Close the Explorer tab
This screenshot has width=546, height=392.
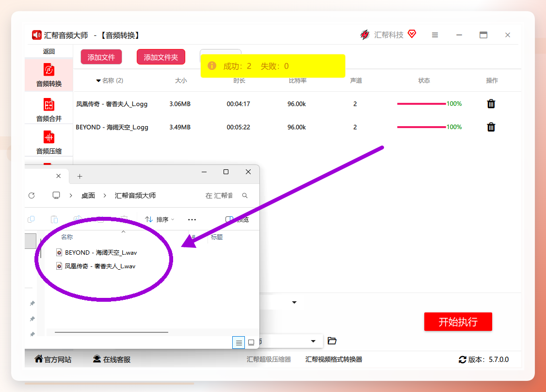(x=59, y=176)
